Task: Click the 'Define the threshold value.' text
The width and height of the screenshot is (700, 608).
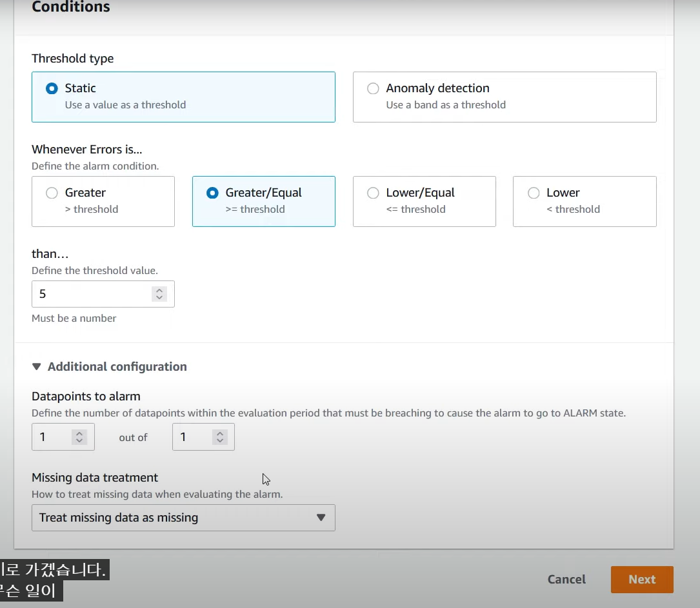Action: pos(95,271)
